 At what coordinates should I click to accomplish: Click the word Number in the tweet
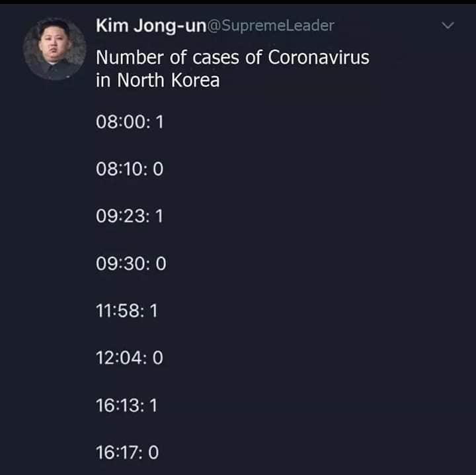[130, 58]
